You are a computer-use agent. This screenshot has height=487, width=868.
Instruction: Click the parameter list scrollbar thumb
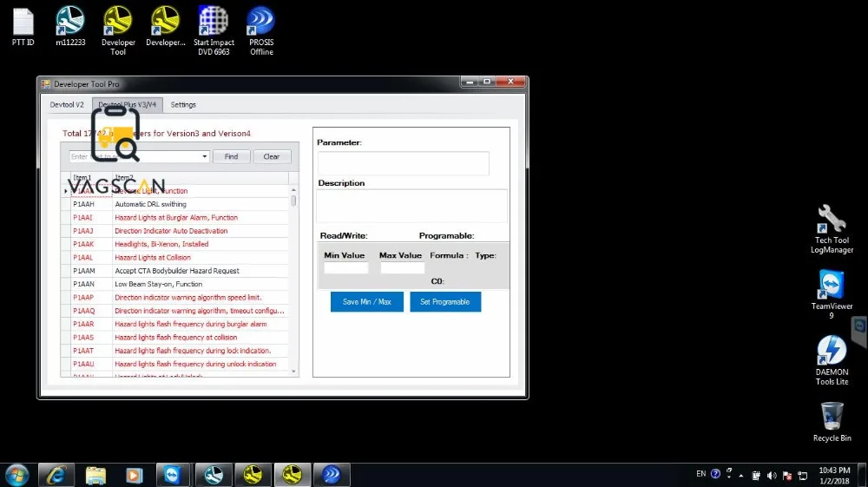click(x=293, y=201)
